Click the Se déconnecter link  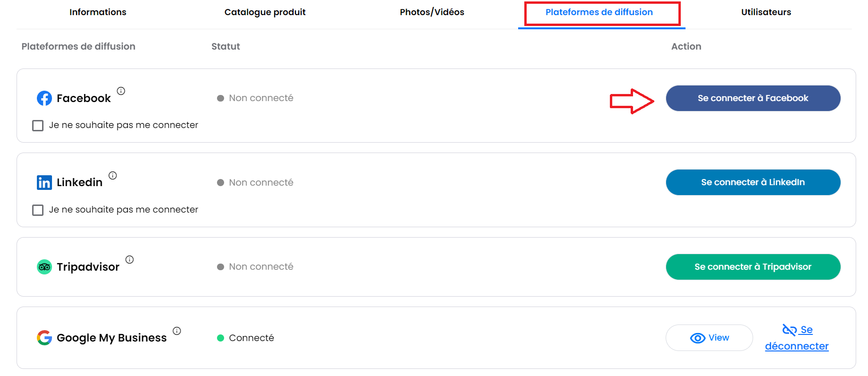click(x=797, y=338)
